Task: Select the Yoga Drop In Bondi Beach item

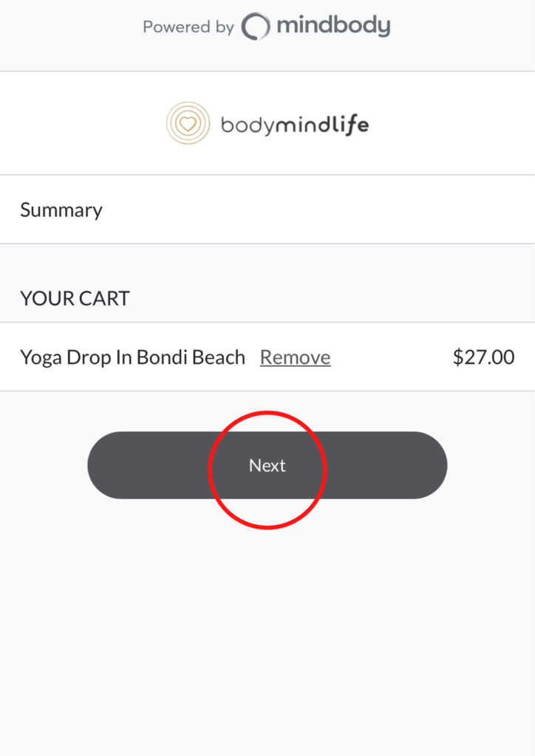Action: tap(132, 358)
